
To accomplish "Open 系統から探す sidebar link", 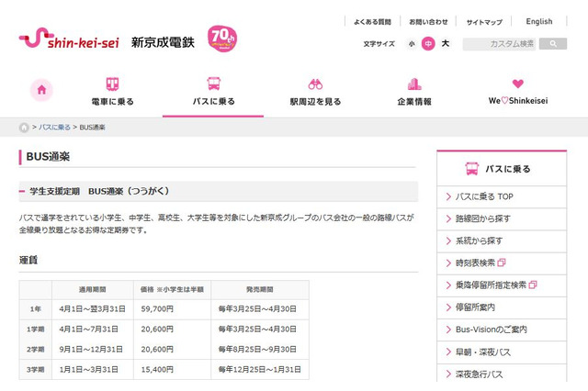I will pyautogui.click(x=479, y=240).
